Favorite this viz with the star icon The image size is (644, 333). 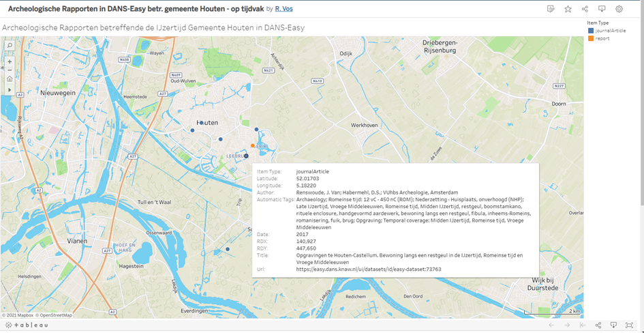pos(568,9)
